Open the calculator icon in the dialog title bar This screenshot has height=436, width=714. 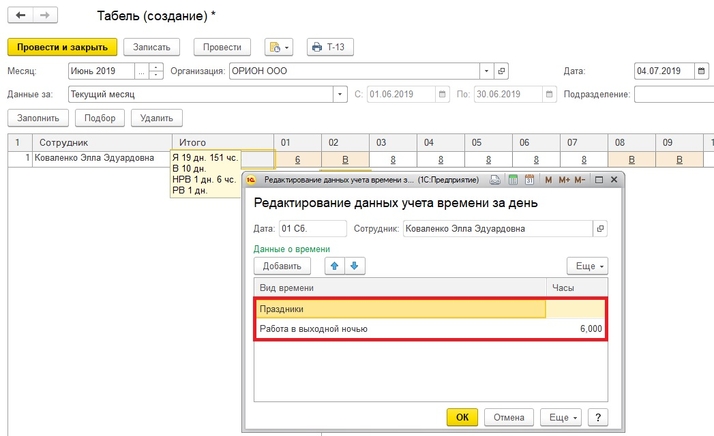tap(513, 180)
